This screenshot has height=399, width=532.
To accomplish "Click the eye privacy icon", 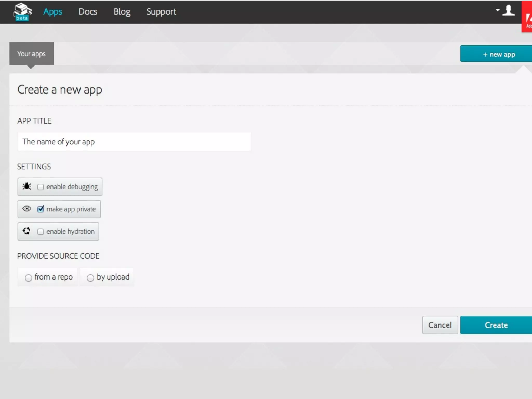I will [27, 209].
